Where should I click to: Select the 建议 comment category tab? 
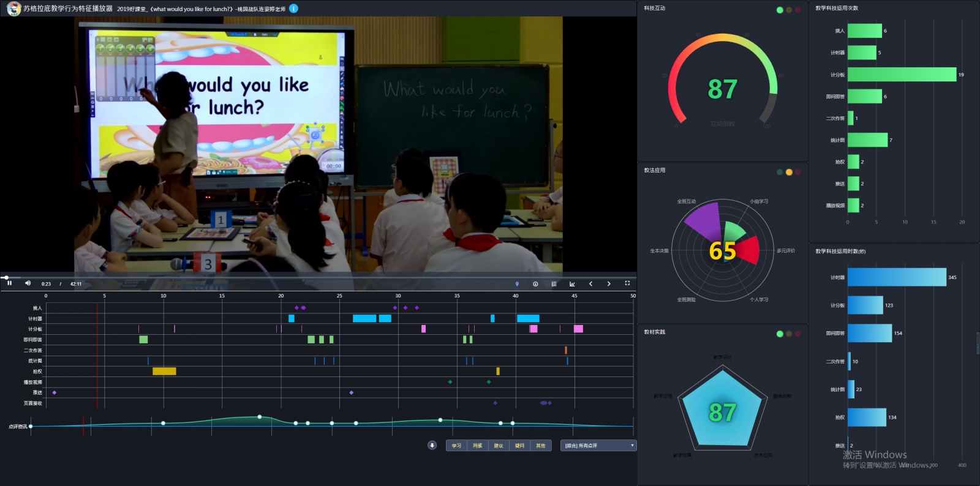[499, 446]
